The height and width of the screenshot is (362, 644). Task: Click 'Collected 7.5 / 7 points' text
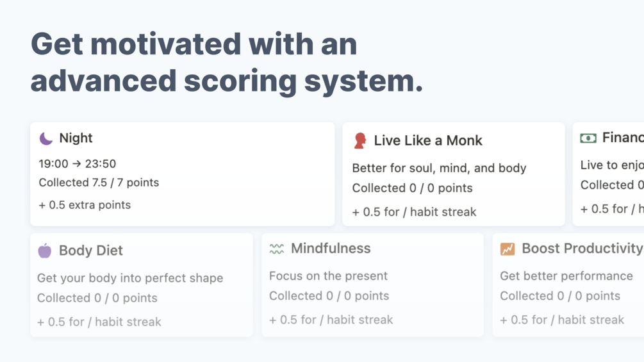[x=99, y=183]
